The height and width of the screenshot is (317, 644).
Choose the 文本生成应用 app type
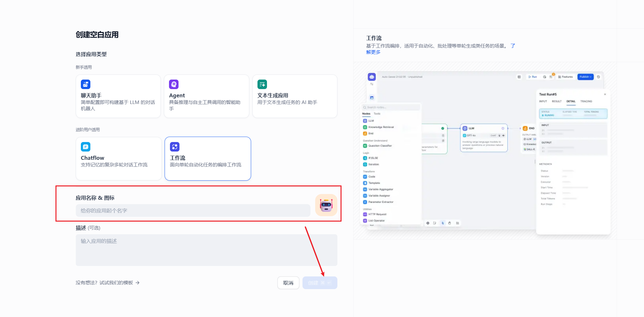pyautogui.click(x=295, y=96)
